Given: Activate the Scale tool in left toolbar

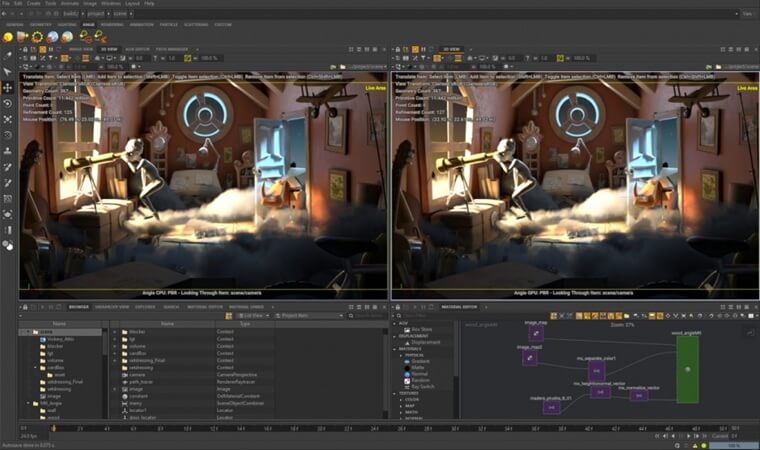Looking at the screenshot, I should (x=8, y=119).
